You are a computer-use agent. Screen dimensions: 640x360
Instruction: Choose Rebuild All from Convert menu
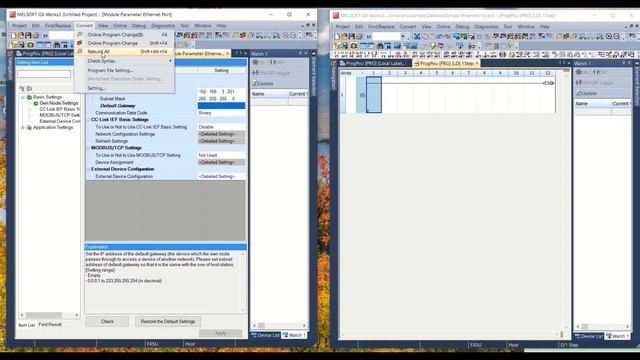pos(125,52)
